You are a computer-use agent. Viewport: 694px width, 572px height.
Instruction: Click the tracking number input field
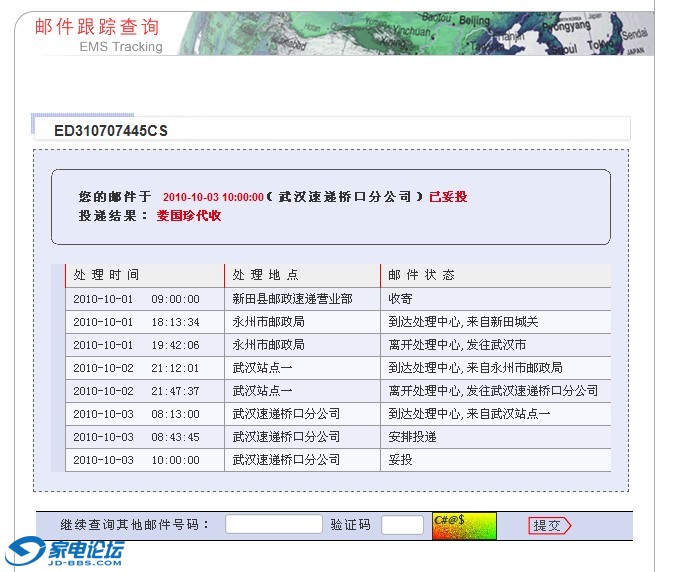pos(273,525)
